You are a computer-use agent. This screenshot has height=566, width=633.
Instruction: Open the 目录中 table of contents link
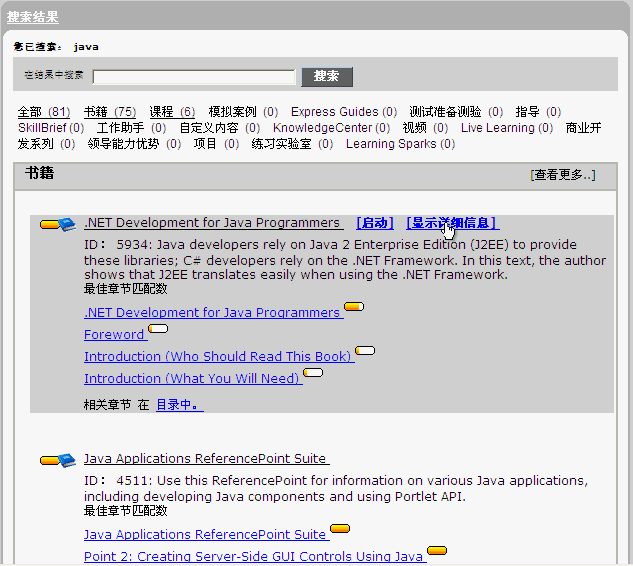(180, 405)
